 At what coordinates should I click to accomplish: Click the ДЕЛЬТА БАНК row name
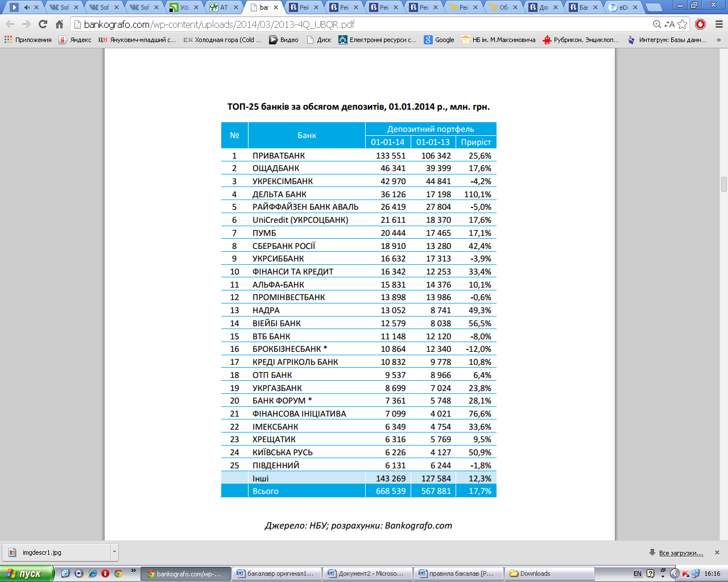click(x=279, y=194)
